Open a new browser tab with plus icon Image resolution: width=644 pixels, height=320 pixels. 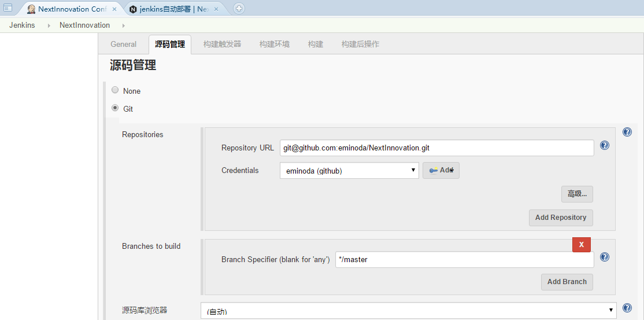tap(239, 8)
